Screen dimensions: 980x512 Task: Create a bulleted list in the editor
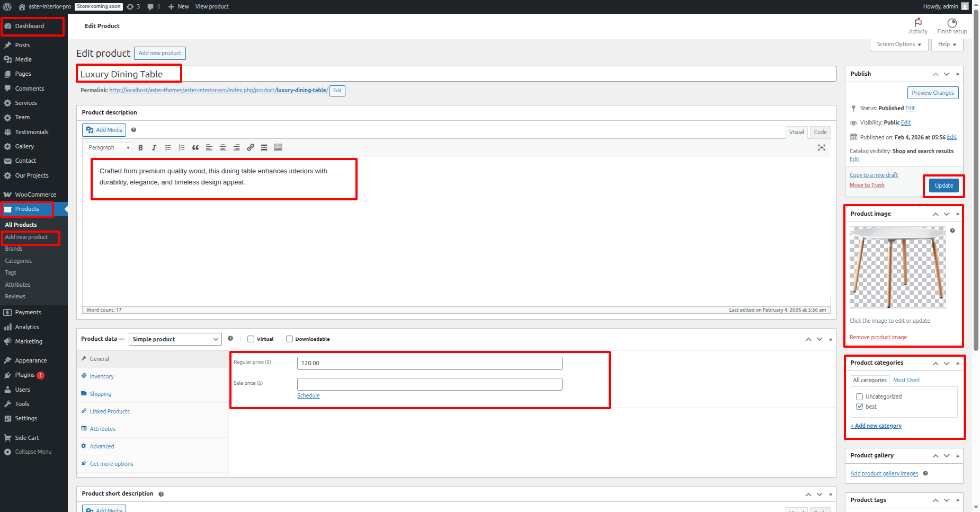pyautogui.click(x=168, y=148)
